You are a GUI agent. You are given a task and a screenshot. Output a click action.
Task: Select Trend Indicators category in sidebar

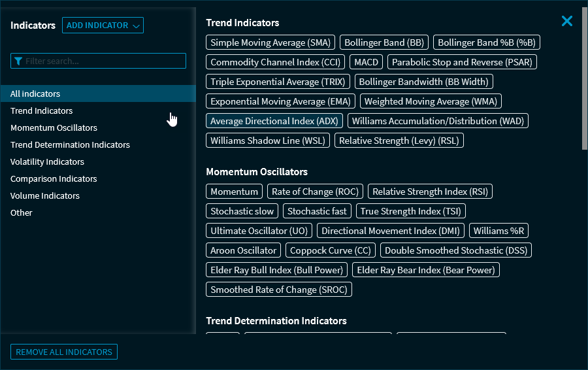point(41,110)
